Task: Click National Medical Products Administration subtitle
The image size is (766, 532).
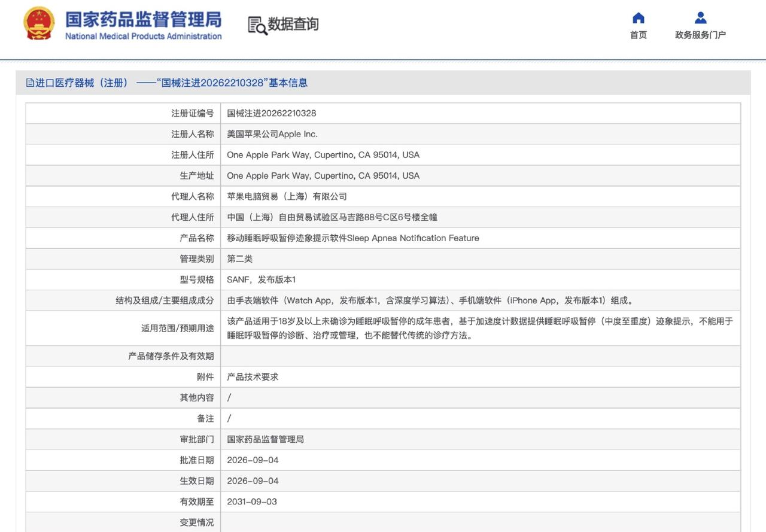Action: pos(143,37)
